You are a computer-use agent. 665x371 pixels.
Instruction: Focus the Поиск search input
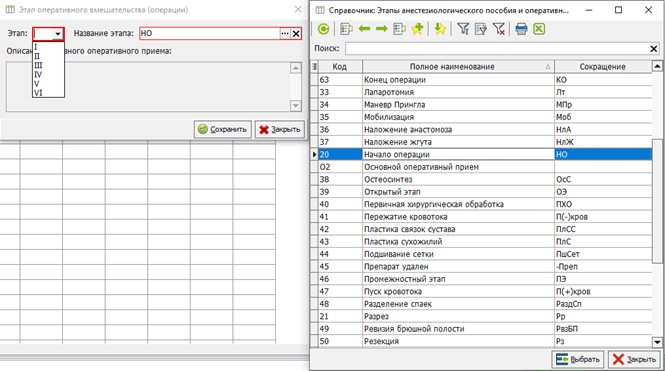tap(497, 49)
